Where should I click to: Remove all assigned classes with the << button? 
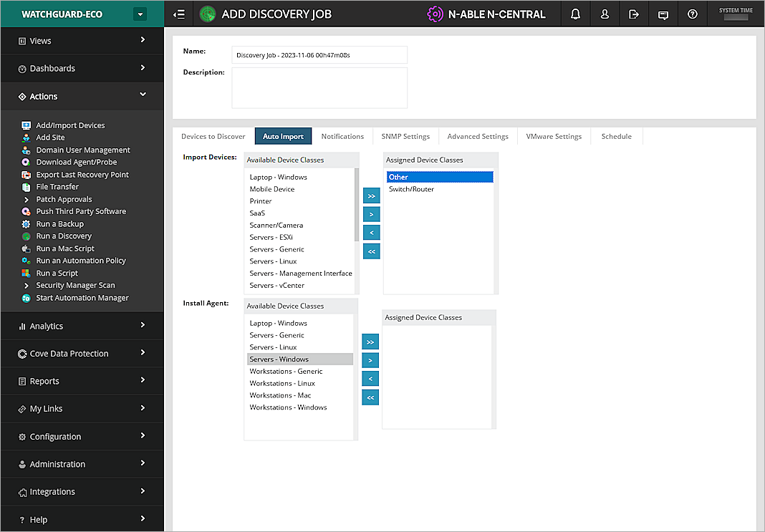[x=371, y=251]
